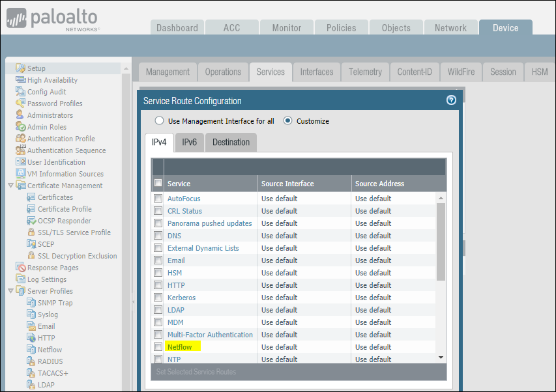Image resolution: width=556 pixels, height=392 pixels.
Task: Tick the DNS service checkbox
Action: point(158,236)
